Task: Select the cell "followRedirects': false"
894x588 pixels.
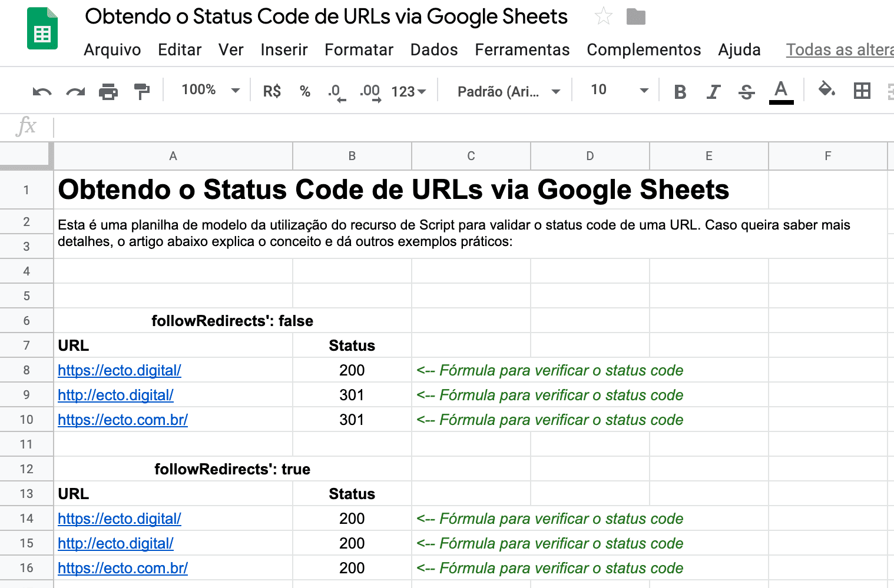Action: (233, 321)
